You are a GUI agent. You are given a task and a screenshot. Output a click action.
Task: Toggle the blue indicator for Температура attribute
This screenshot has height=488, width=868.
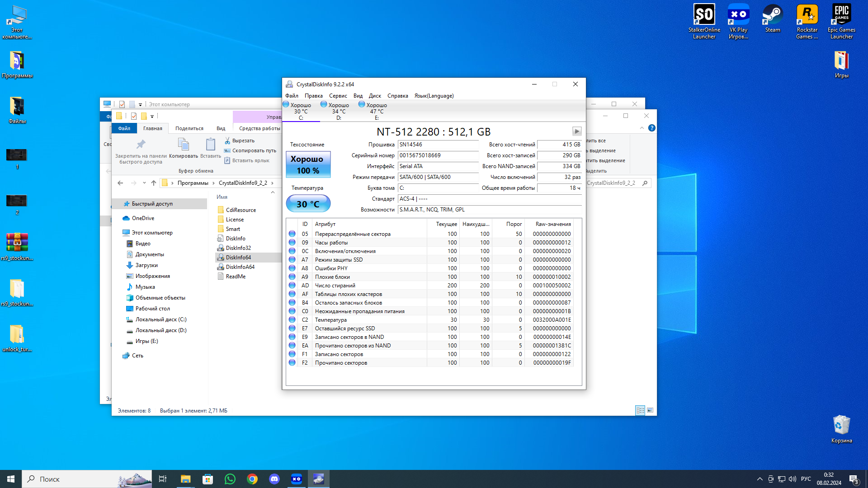[x=292, y=319]
